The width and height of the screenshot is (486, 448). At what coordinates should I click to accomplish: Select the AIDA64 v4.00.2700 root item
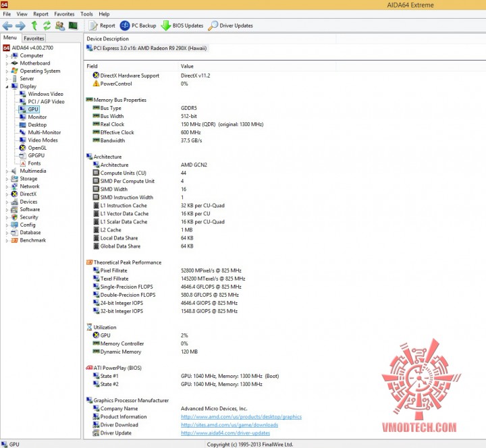32,48
